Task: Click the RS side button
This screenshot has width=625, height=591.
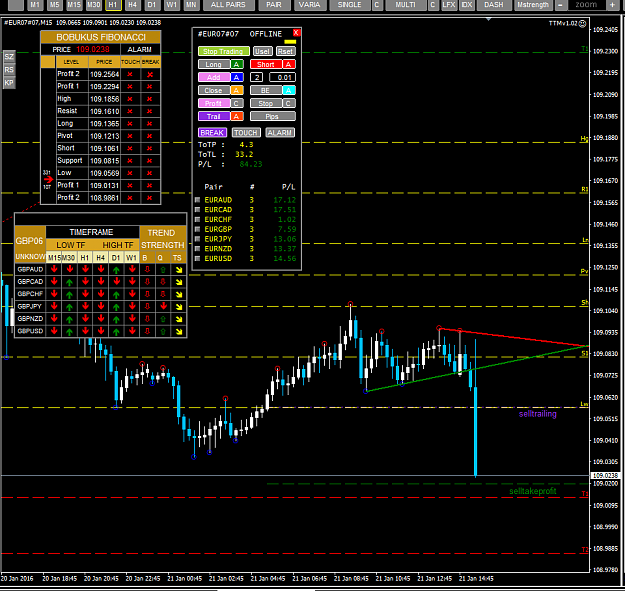Action: click(9, 69)
